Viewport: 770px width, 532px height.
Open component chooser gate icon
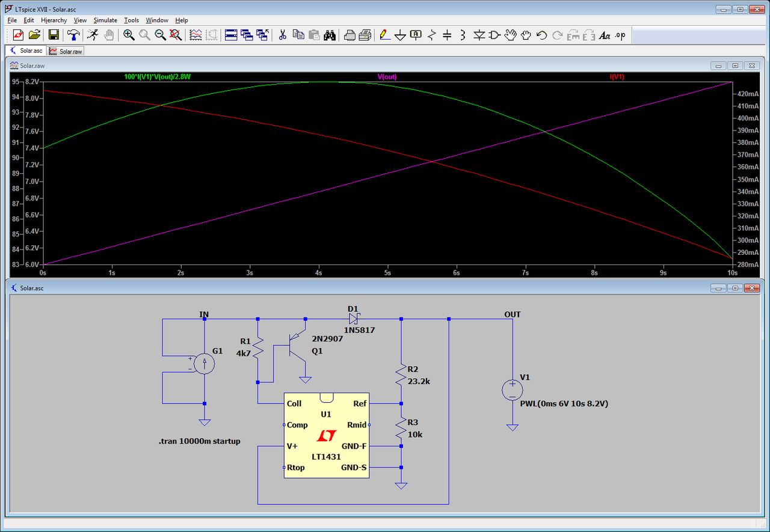(x=494, y=35)
